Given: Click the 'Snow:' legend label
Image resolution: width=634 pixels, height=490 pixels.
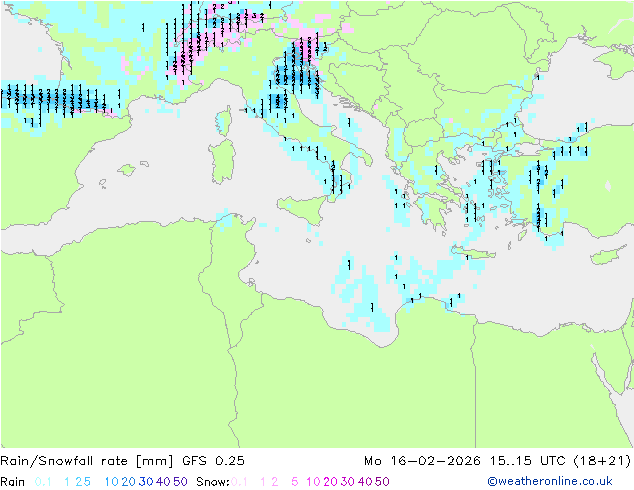Looking at the screenshot, I should (213, 482).
